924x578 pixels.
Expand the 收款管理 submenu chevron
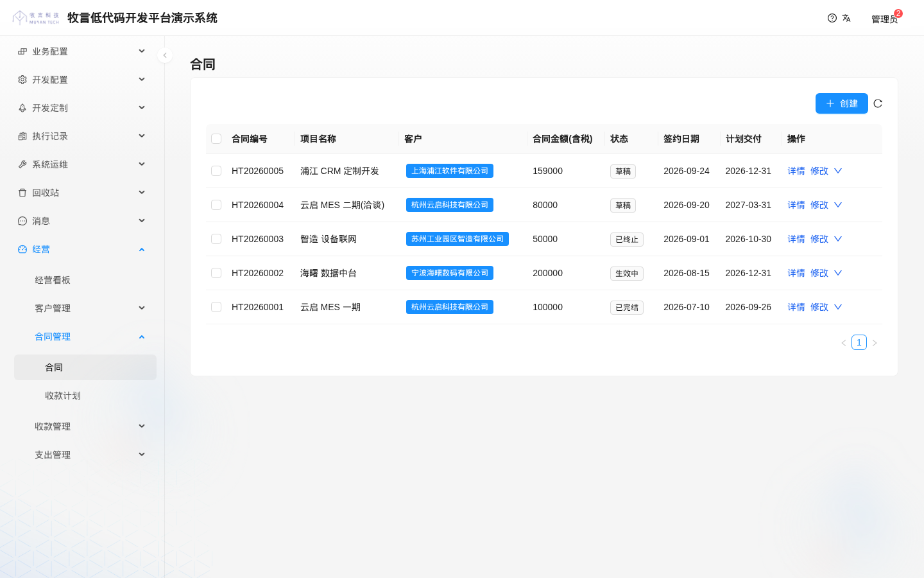142,426
